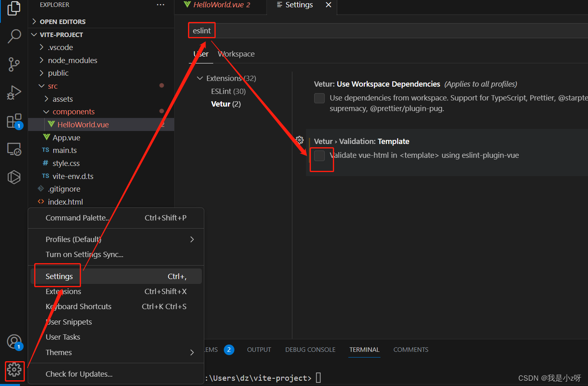Toggle Vetur Use Workspace Dependencies checkbox
Image resolution: width=588 pixels, height=386 pixels.
point(319,98)
